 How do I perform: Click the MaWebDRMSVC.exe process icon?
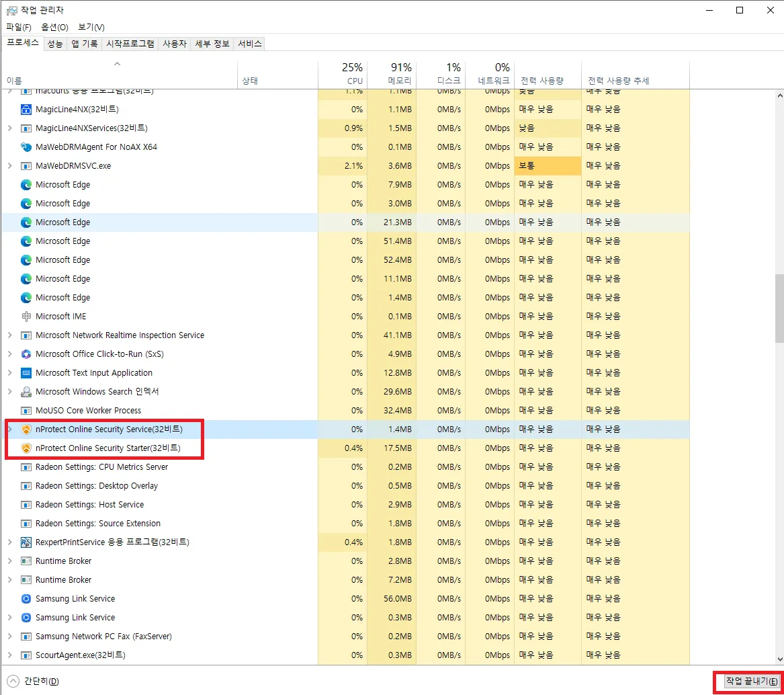(26, 165)
